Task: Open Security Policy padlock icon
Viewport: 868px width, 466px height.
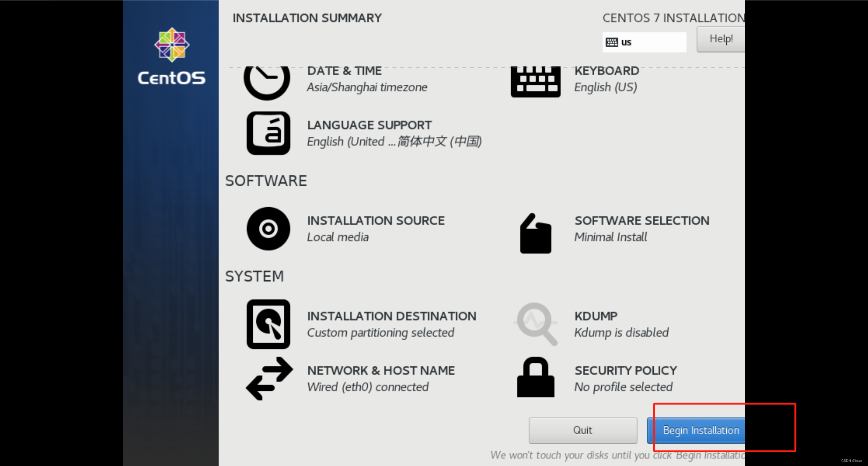Action: coord(535,377)
